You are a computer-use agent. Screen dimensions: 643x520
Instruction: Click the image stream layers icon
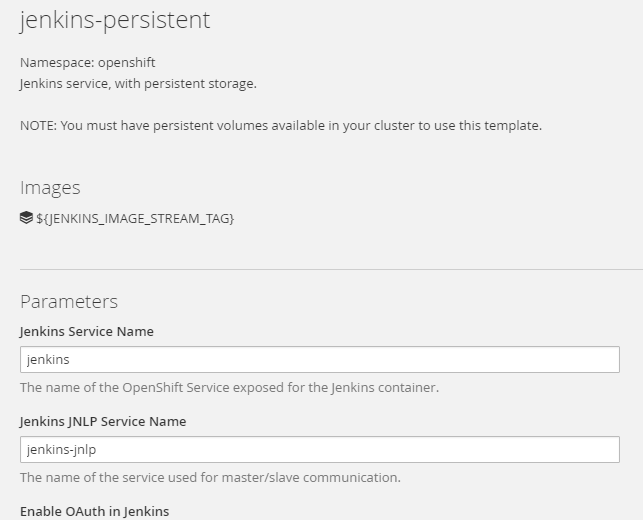click(26, 217)
